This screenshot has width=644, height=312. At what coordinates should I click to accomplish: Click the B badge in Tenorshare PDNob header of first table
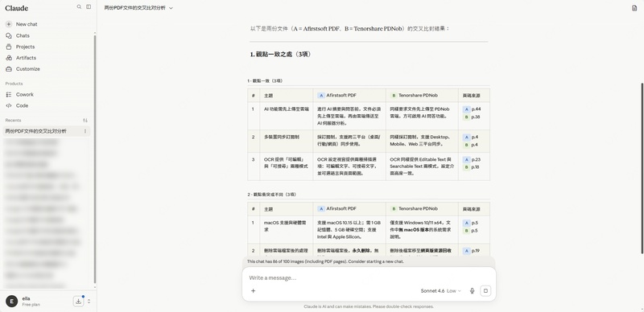[x=393, y=95]
